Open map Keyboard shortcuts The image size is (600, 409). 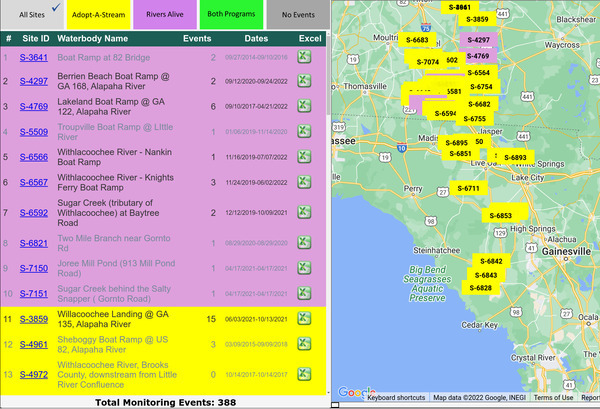(396, 398)
